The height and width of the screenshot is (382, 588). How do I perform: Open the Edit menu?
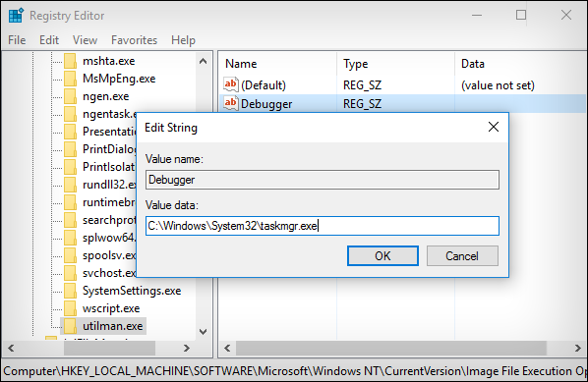tap(49, 40)
